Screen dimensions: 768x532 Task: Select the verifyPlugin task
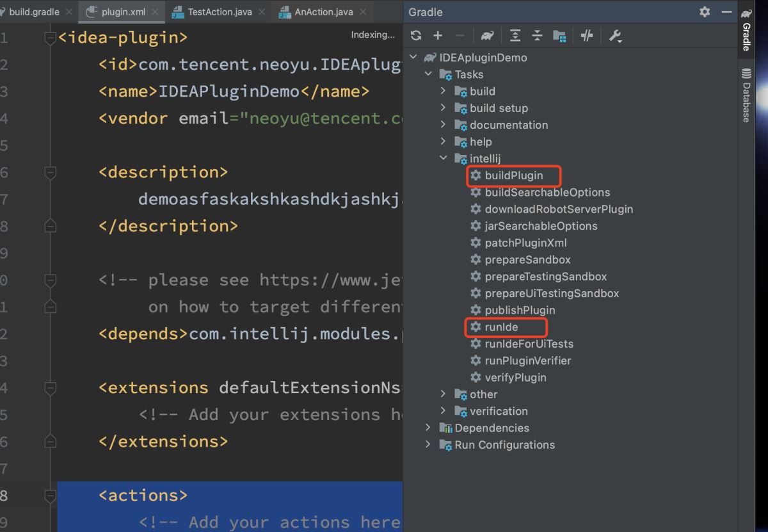pos(515,377)
